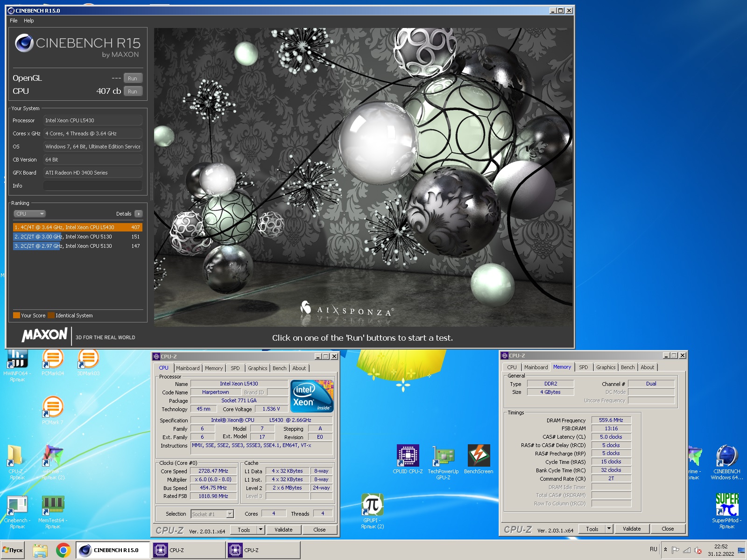The image size is (747, 560).
Task: Select ranking row 4C/4T Xeon L5430
Action: pos(78,227)
